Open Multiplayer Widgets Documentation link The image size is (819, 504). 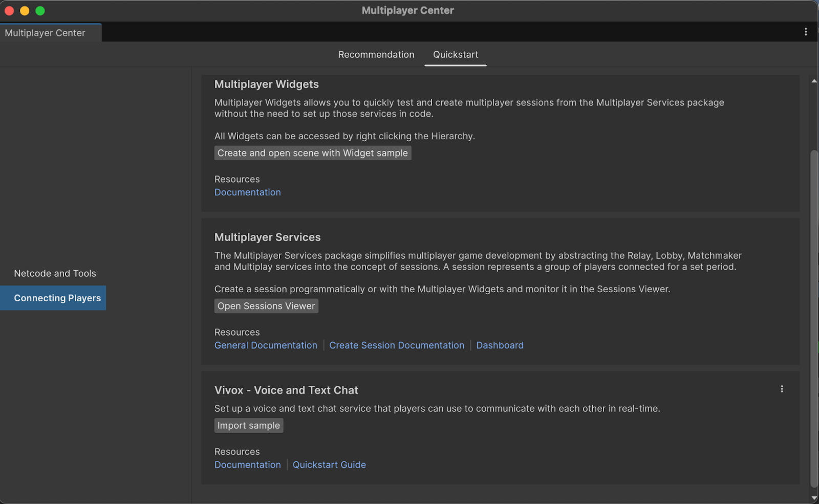point(248,192)
